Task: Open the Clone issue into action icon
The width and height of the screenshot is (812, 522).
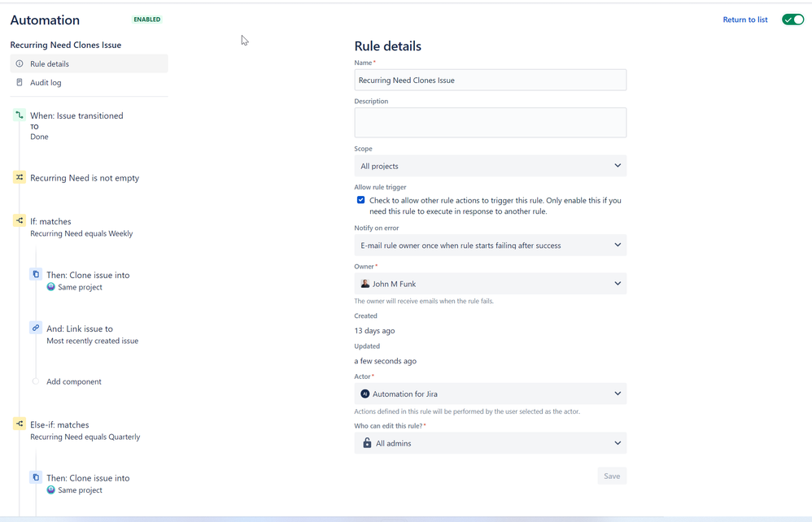Action: (33, 274)
